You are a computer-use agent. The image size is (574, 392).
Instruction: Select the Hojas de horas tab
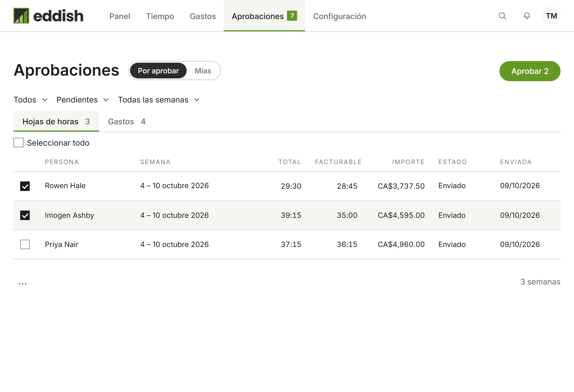(56, 122)
